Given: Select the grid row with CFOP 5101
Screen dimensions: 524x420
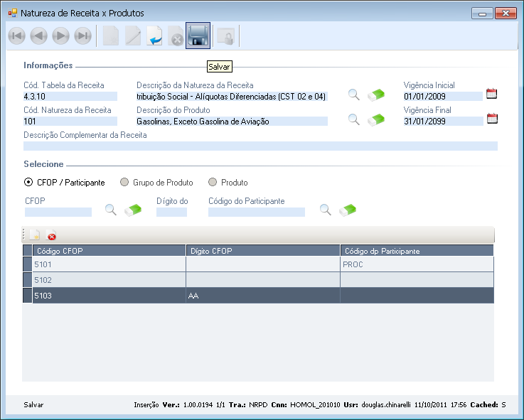Looking at the screenshot, I should pos(108,264).
